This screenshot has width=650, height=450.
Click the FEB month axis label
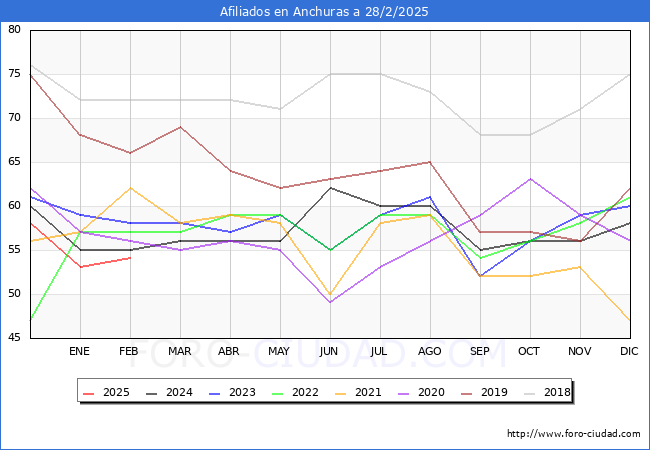pos(129,351)
